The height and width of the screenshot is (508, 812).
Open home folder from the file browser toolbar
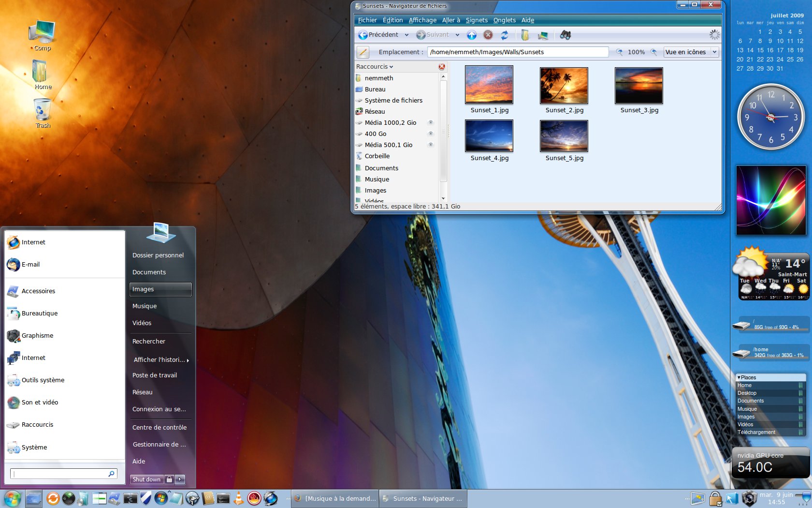tap(525, 35)
